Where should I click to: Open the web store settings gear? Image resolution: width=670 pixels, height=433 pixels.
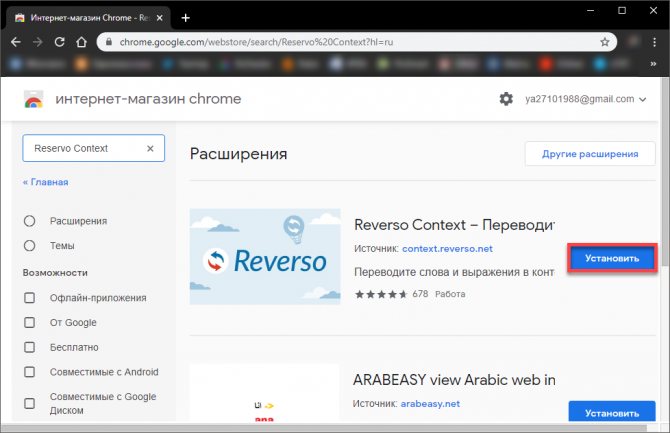pos(506,99)
